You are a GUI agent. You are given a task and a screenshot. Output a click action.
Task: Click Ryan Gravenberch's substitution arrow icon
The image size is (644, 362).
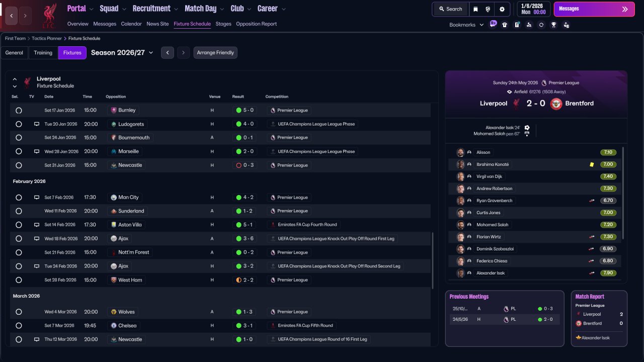pyautogui.click(x=592, y=201)
